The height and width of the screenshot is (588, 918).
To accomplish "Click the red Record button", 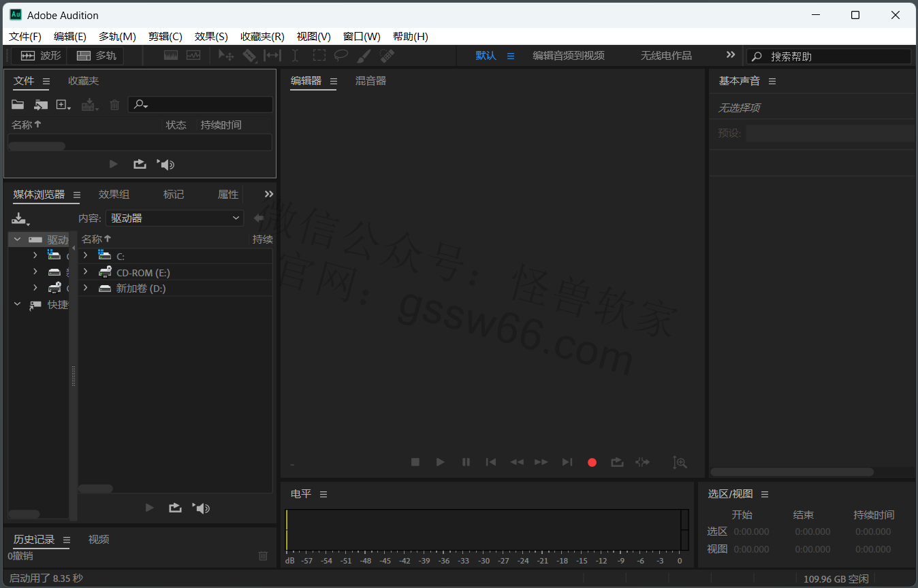I will (592, 462).
